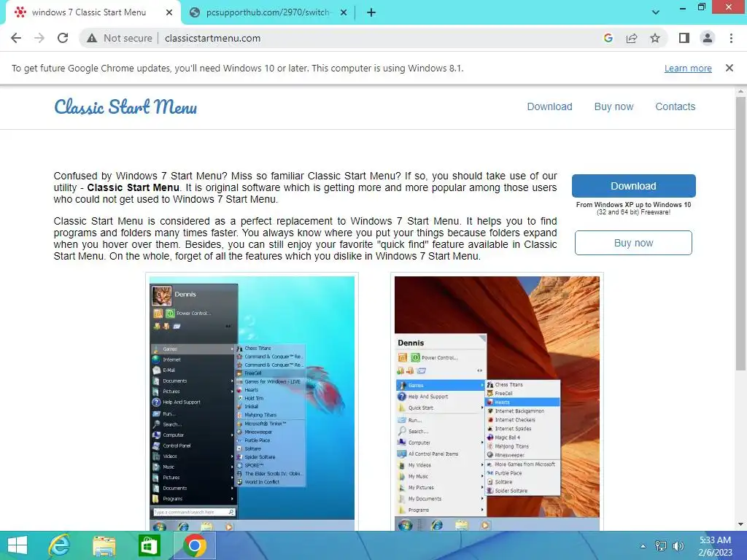
Task: Open the red canyon start menu screenshot
Action: [x=497, y=402]
